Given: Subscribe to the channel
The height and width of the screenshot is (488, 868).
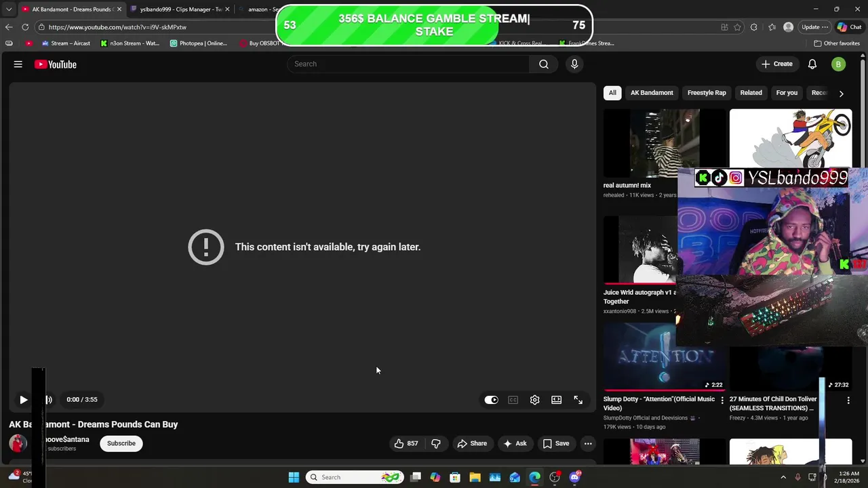Looking at the screenshot, I should tap(121, 443).
